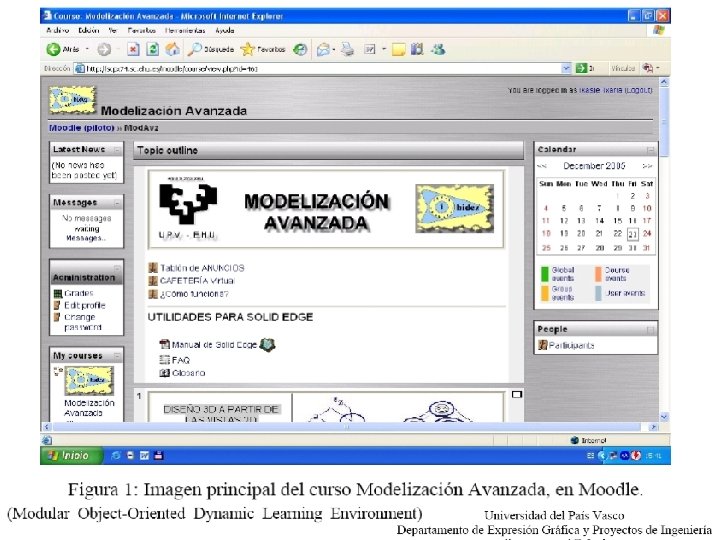Click the Group events orange color swatch

click(545, 293)
